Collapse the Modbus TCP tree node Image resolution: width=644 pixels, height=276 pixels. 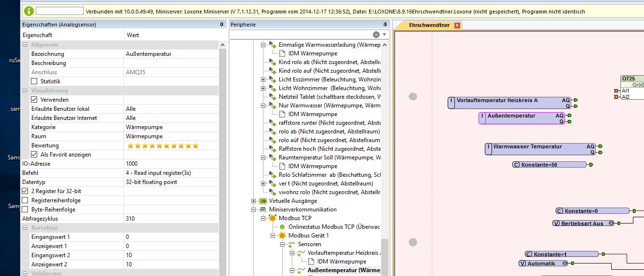(263, 218)
